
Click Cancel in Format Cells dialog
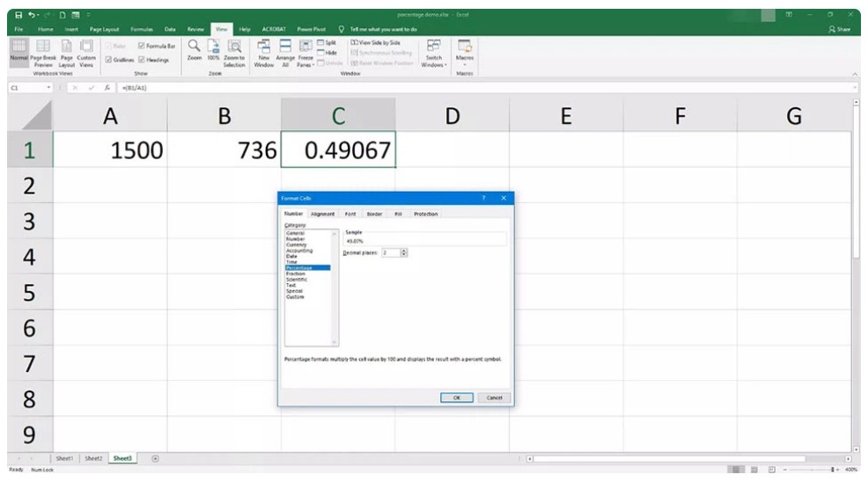494,398
